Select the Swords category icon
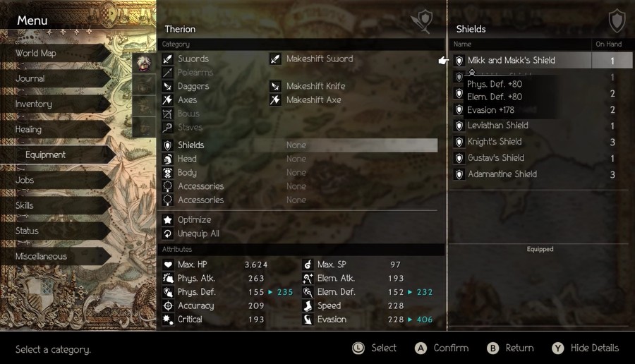Image resolution: width=635 pixels, height=364 pixels. (x=168, y=59)
